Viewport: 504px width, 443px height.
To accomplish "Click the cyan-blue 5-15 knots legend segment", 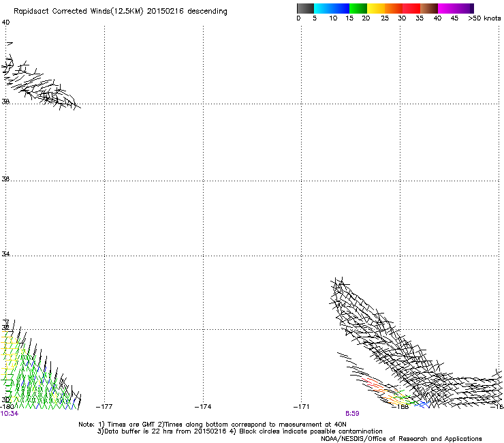I will click(x=332, y=8).
